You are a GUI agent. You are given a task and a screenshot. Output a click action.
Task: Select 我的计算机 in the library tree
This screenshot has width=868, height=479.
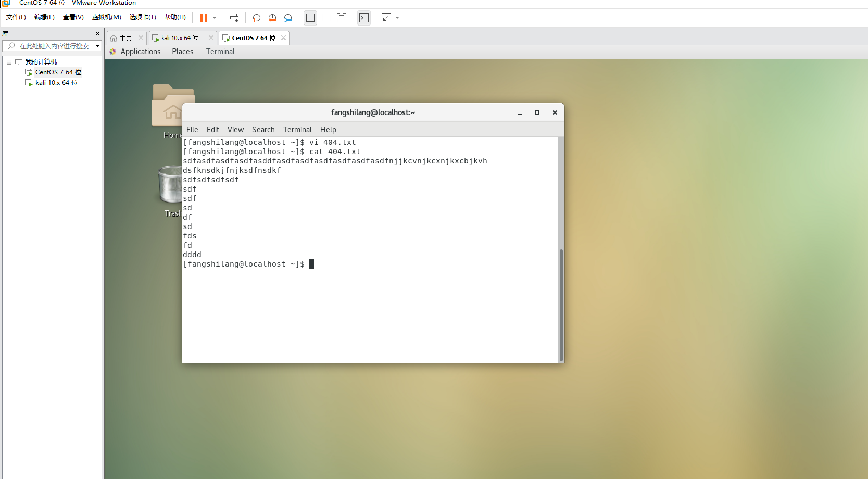click(41, 62)
